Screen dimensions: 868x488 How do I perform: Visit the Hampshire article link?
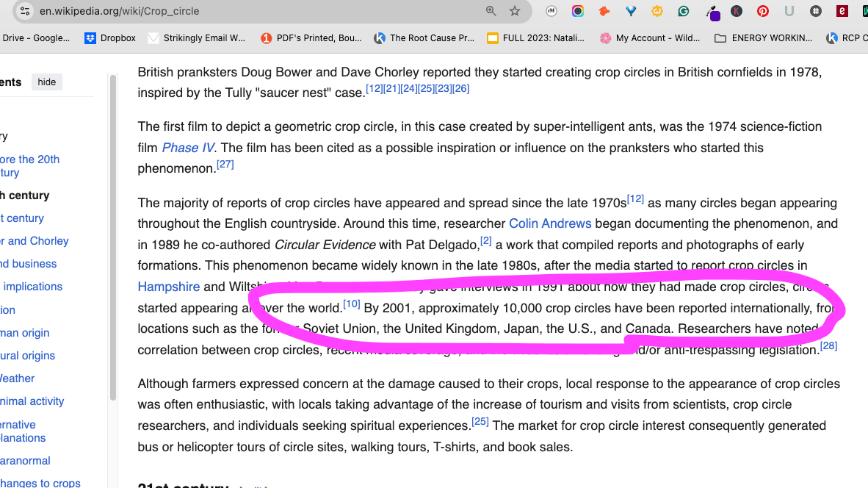[x=168, y=287]
